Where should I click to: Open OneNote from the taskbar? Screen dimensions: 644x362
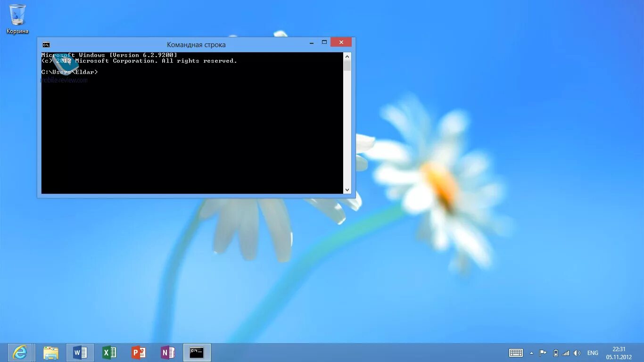coord(168,352)
